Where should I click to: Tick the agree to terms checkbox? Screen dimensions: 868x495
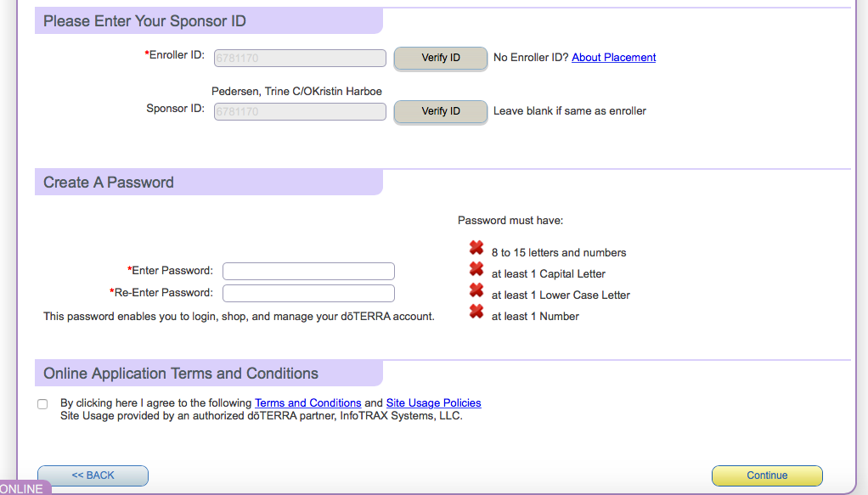coord(42,403)
